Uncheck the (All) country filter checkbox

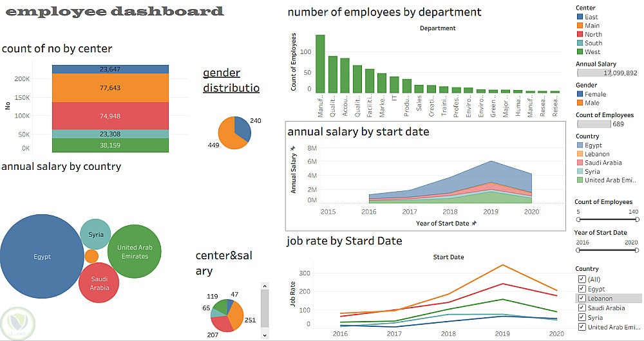point(582,279)
